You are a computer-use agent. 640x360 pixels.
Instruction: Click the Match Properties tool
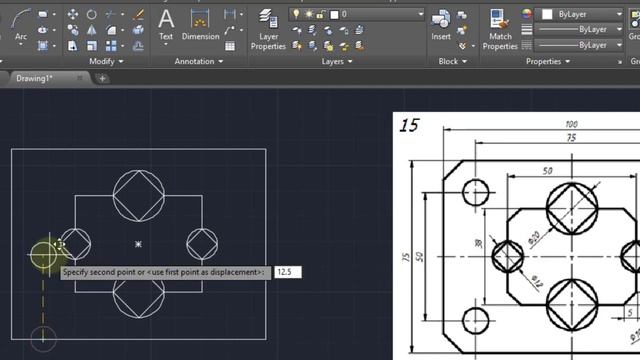[x=500, y=29]
